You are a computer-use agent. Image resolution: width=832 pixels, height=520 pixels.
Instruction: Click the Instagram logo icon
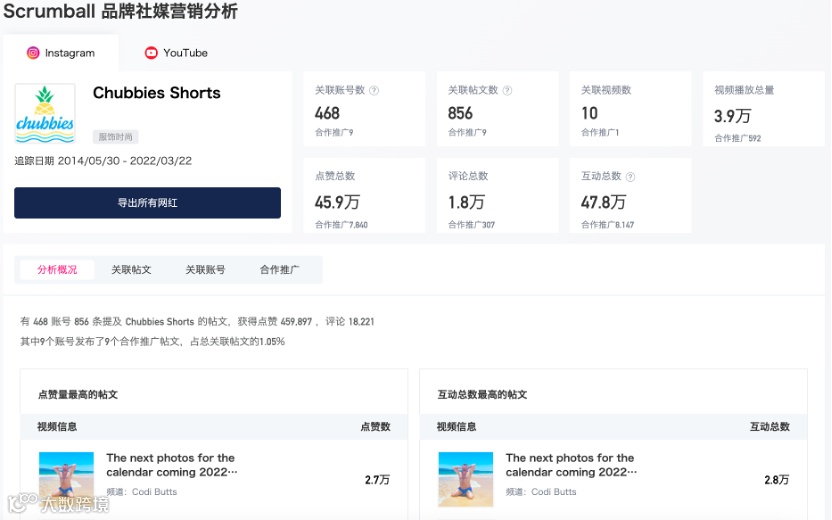point(33,53)
